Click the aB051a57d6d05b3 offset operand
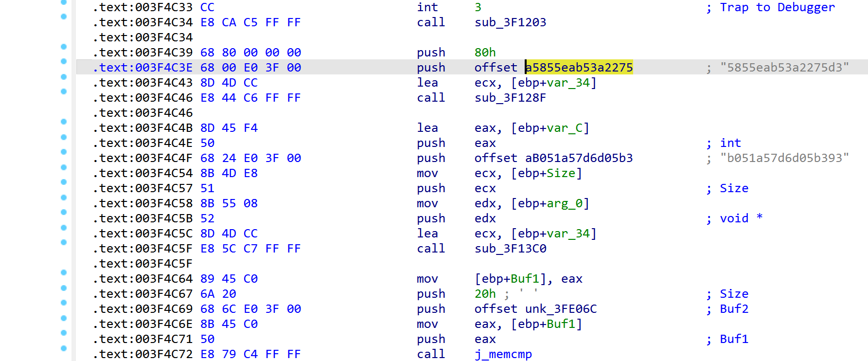 (x=579, y=158)
